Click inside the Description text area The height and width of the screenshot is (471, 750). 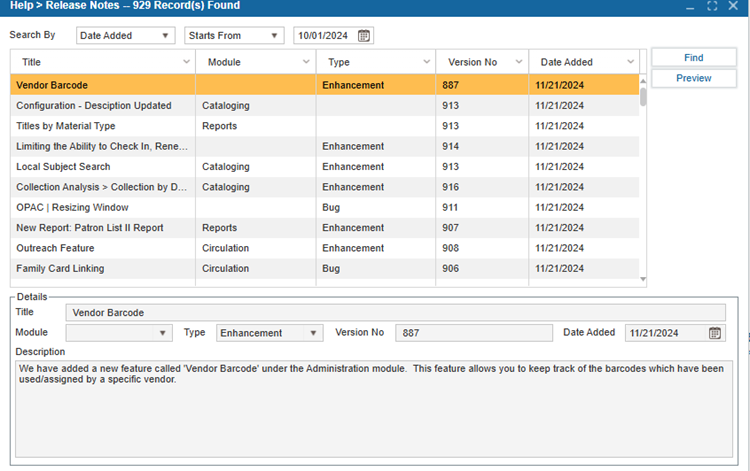click(x=374, y=408)
